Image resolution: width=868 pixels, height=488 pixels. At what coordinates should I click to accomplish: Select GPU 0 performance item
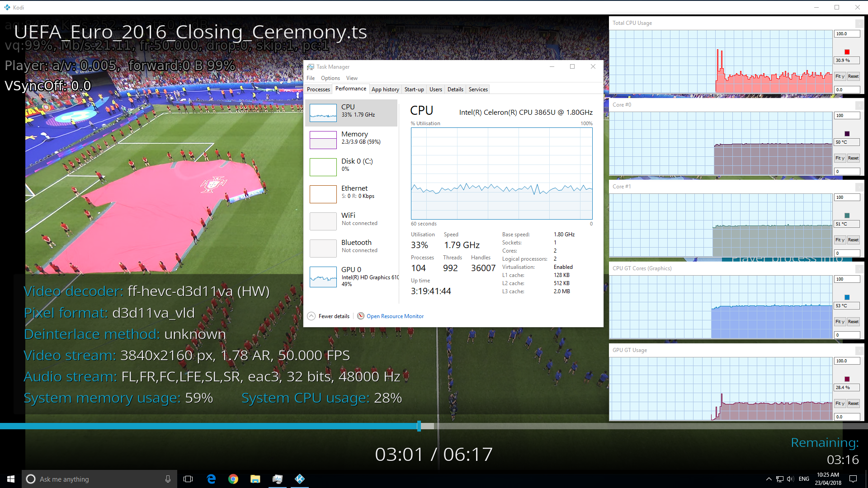(x=352, y=277)
